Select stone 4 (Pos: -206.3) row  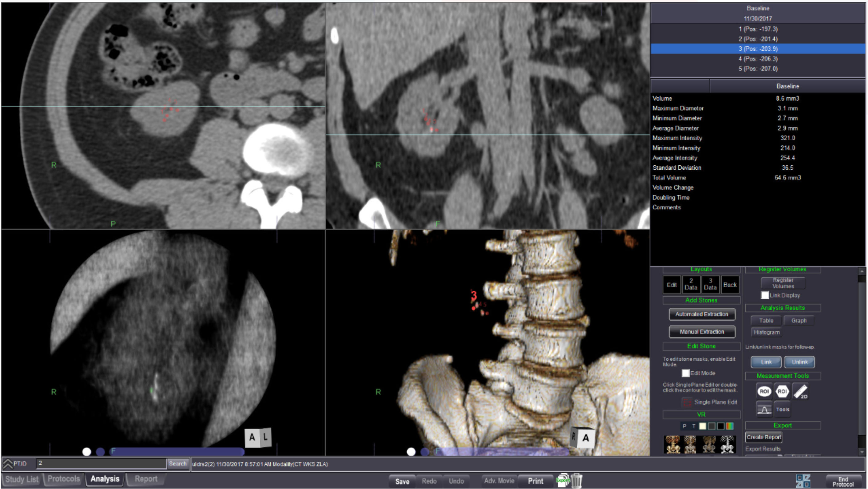click(758, 59)
